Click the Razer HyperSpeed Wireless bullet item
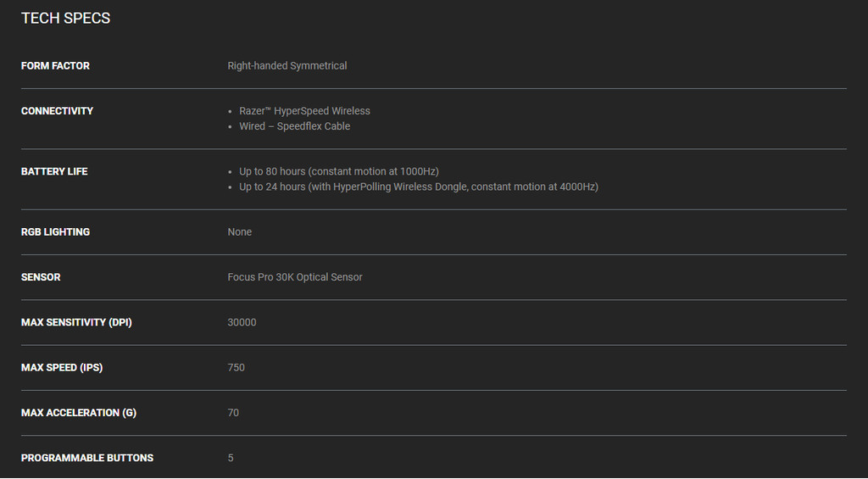The image size is (868, 479). 304,111
